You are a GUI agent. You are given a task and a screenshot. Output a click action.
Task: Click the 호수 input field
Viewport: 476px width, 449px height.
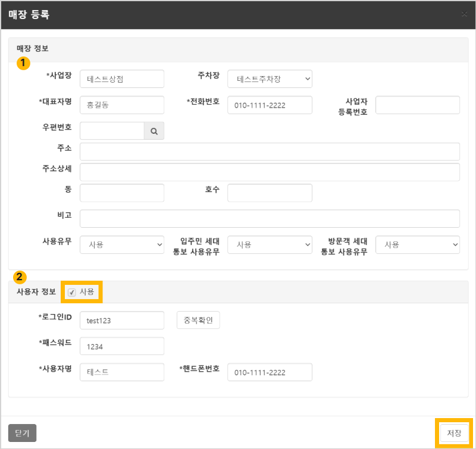[x=270, y=193]
